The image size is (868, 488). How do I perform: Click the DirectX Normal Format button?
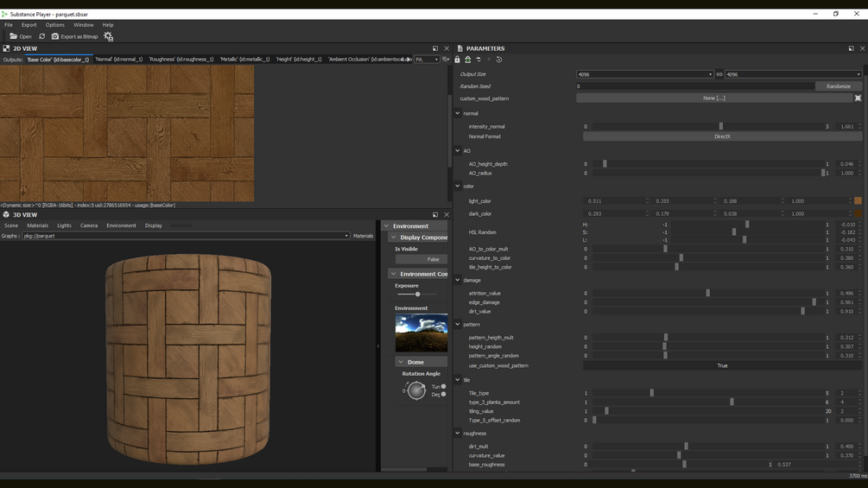pos(722,136)
